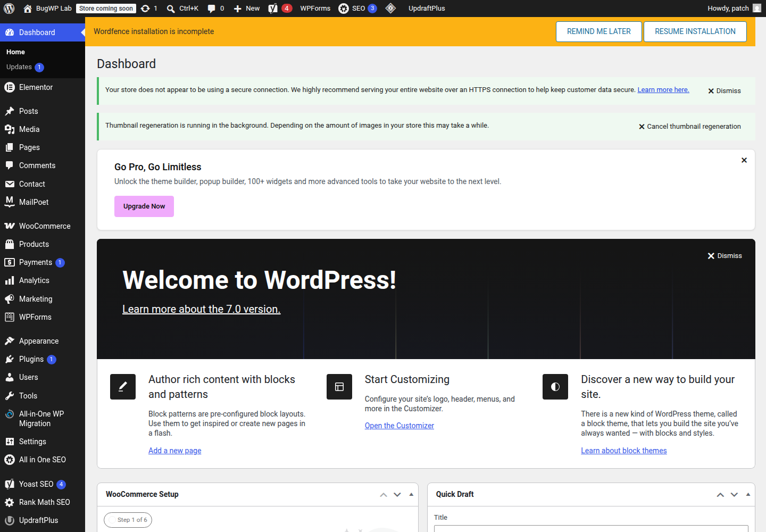
Task: Open the Dashboard menu item
Action: [x=43, y=32]
